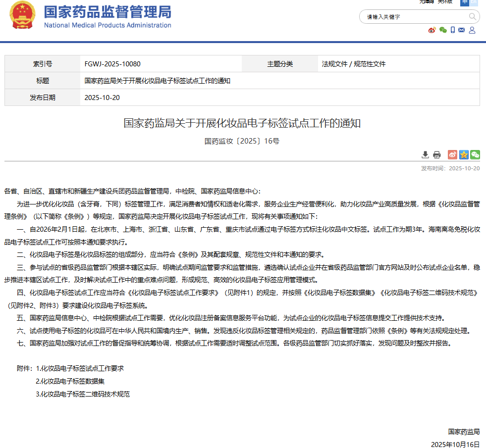Select the 中 Chinese language option
Screen dimensions: 486x448
[x=465, y=2]
